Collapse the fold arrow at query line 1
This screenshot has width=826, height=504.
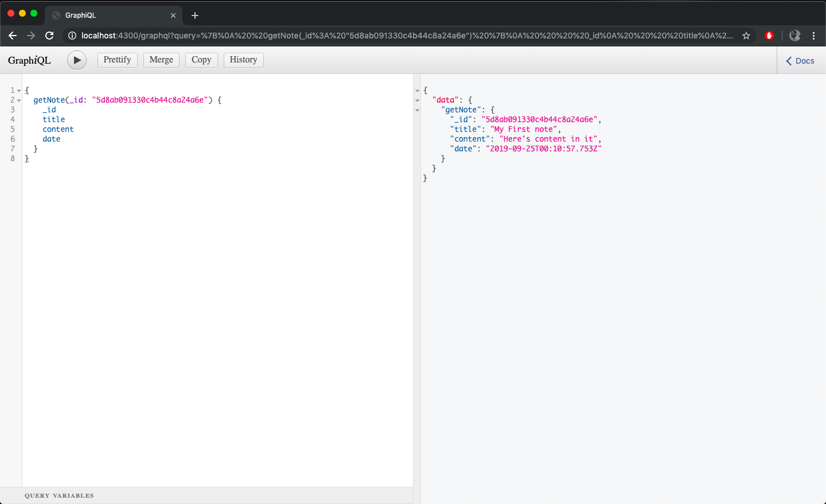coord(19,91)
